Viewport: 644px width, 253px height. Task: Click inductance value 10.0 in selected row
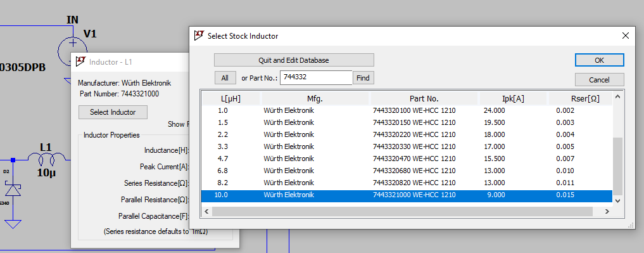(x=221, y=195)
